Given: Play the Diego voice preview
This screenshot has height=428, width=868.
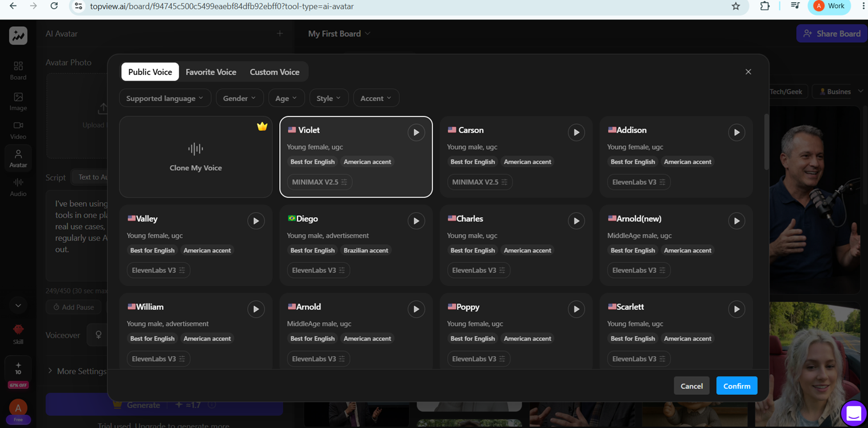Looking at the screenshot, I should pyautogui.click(x=416, y=221).
